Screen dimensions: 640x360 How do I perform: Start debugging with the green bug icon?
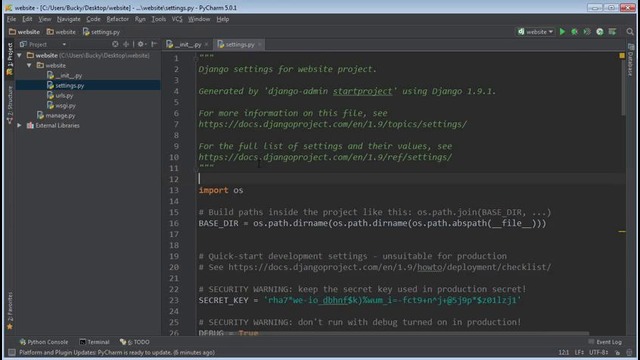[x=575, y=32]
